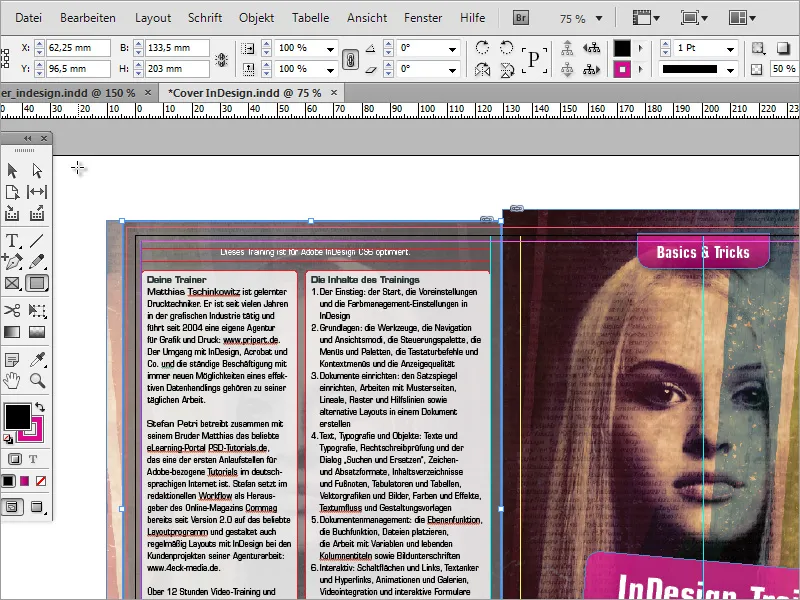This screenshot has width=800, height=600.
Task: Toggle constrain proportions chain for scaling
Action: point(350,59)
